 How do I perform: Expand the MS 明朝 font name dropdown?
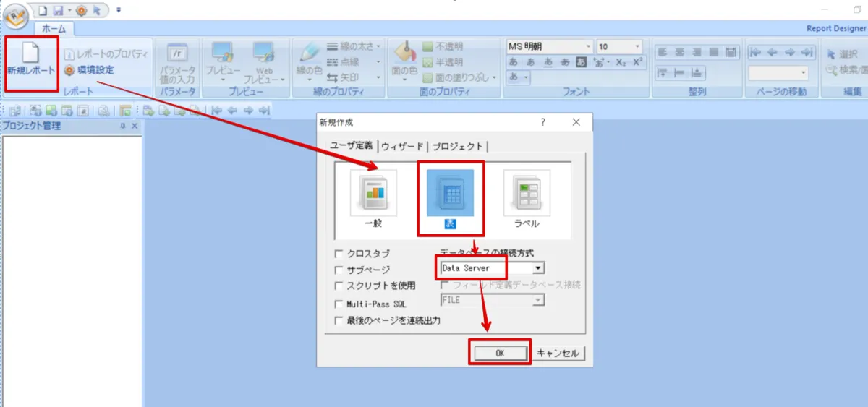pos(587,46)
